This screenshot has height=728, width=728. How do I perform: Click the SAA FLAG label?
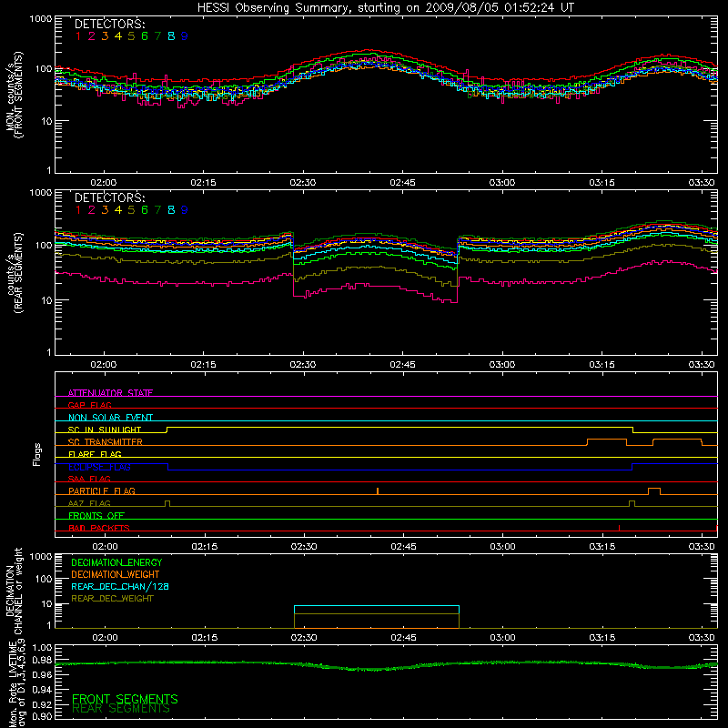point(89,479)
